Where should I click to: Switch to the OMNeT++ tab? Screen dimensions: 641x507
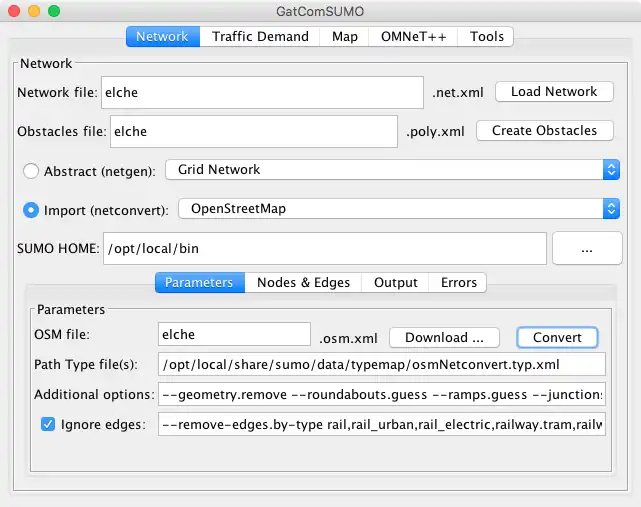(x=413, y=37)
